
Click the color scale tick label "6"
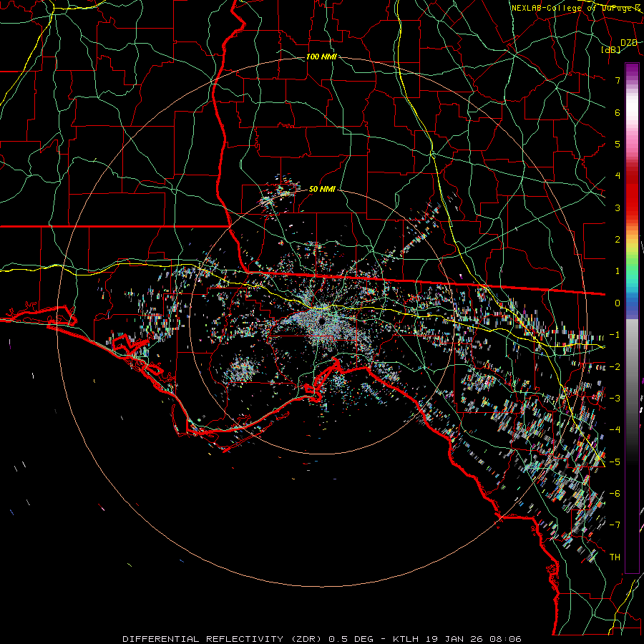coord(618,112)
